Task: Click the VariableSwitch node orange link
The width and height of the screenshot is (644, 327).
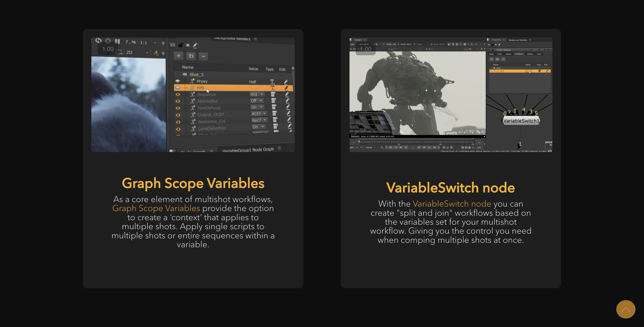Action: pyautogui.click(x=451, y=204)
